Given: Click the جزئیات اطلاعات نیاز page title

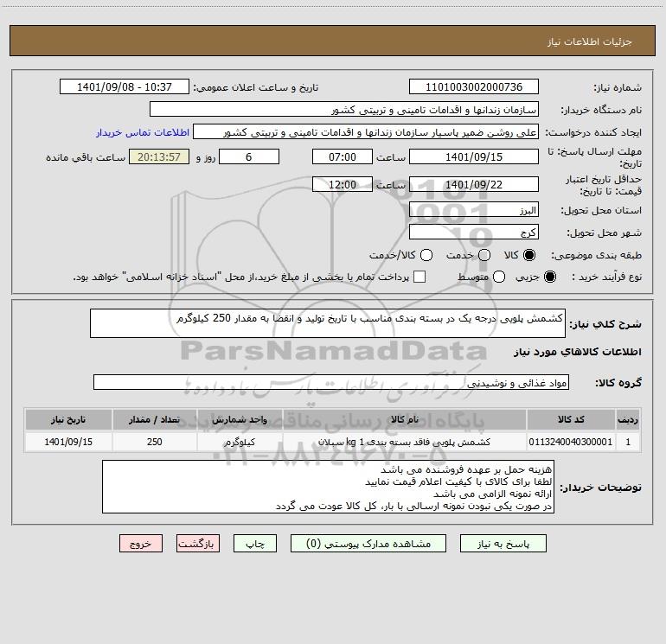Looking at the screenshot, I should pyautogui.click(x=589, y=41).
